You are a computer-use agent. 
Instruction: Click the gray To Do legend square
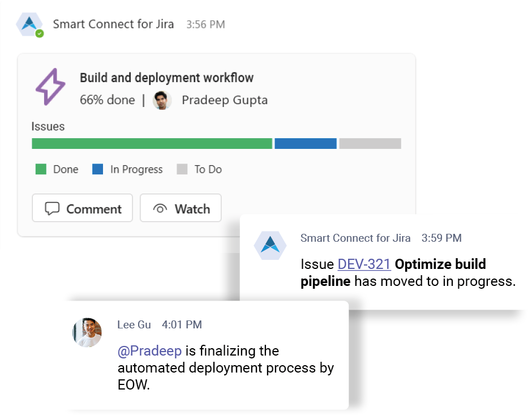click(x=183, y=169)
